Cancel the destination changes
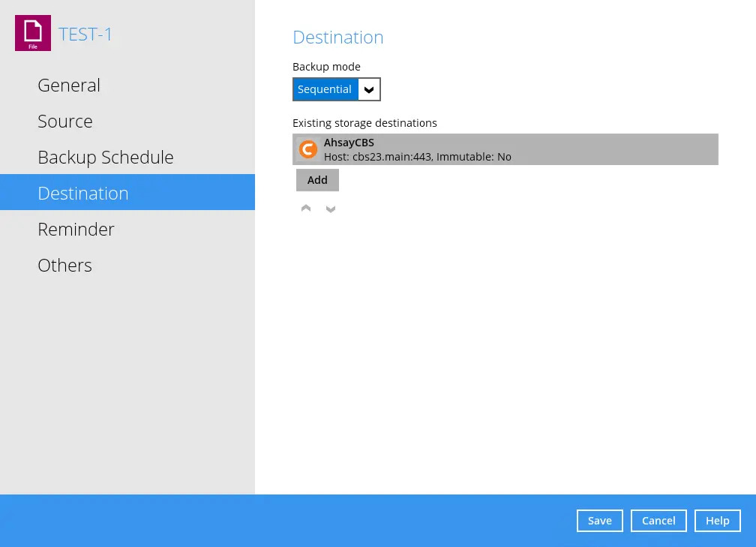Viewport: 756px width, 547px height. pyautogui.click(x=658, y=521)
